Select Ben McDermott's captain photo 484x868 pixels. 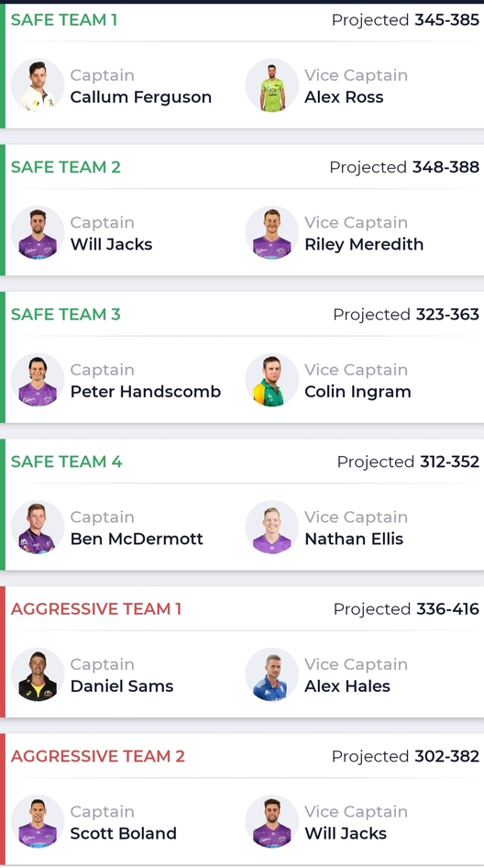[x=38, y=528]
